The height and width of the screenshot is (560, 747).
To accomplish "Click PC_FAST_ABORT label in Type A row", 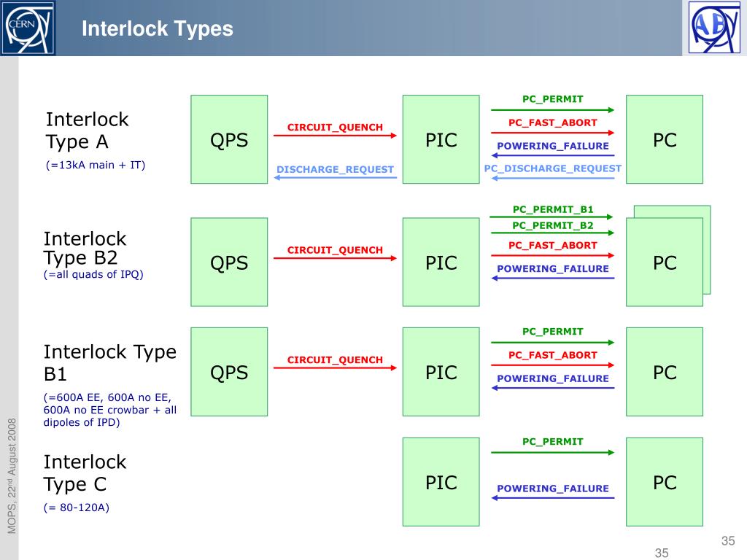I will [x=553, y=122].
